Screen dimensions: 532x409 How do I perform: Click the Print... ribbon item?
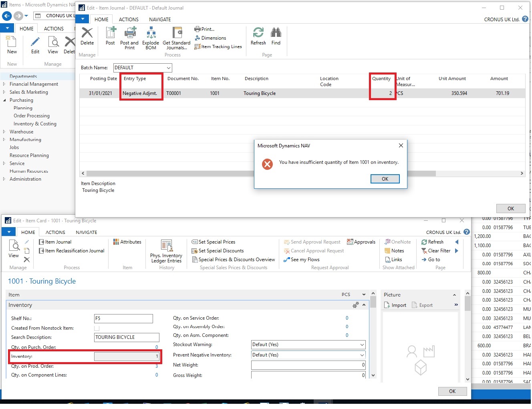[204, 29]
